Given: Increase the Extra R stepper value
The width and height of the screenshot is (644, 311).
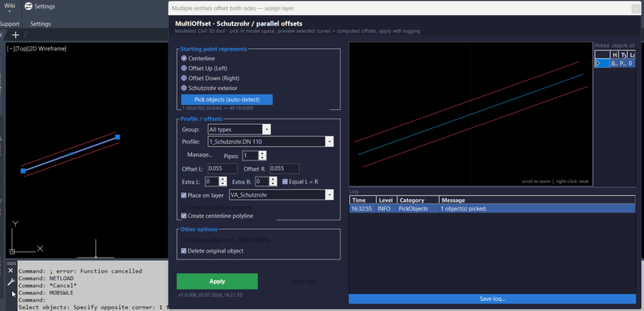Looking at the screenshot, I should pos(273,179).
